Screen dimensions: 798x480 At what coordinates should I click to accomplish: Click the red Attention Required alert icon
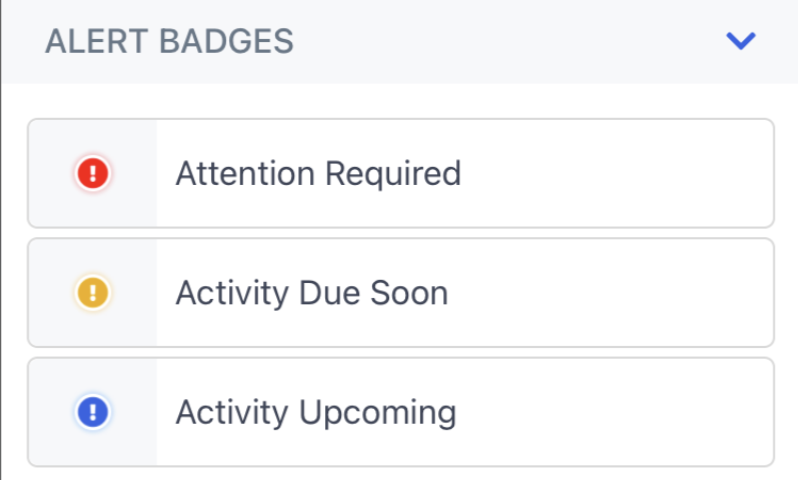coord(93,173)
